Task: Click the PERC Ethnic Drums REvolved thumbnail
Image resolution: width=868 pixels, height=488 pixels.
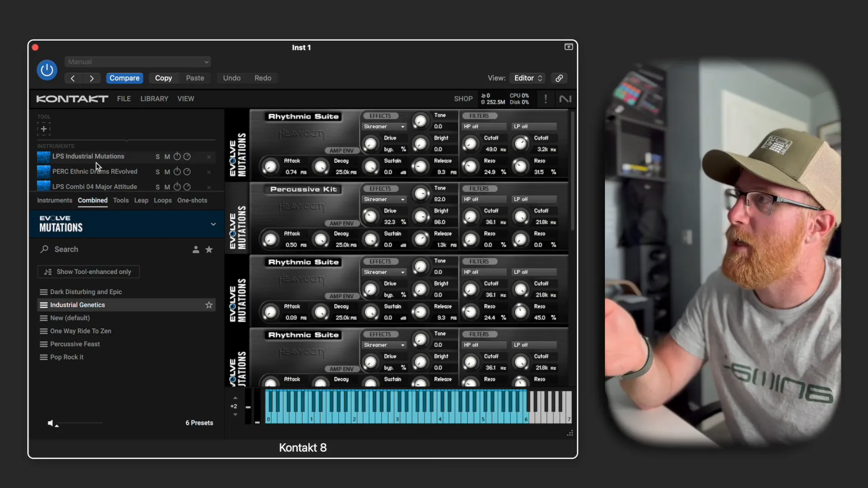Action: pyautogui.click(x=43, y=172)
